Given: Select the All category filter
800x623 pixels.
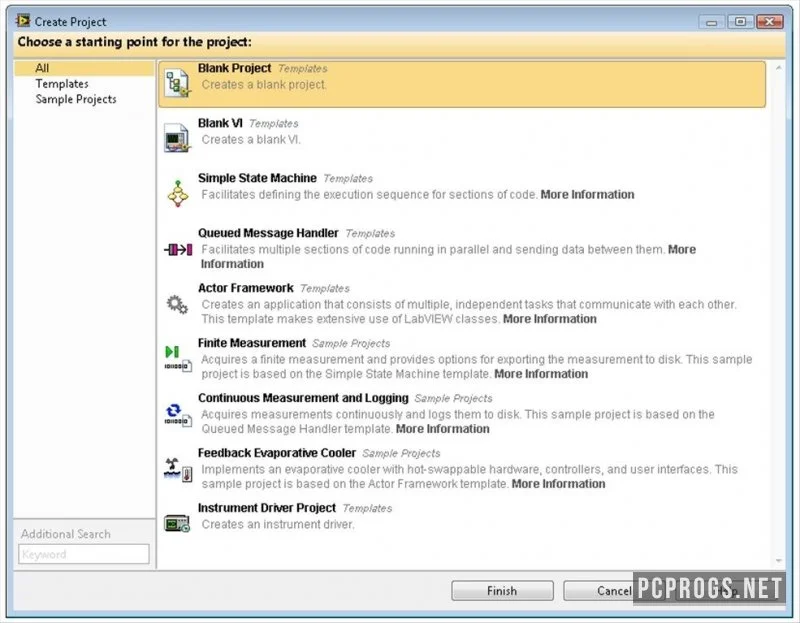Looking at the screenshot, I should coord(84,68).
